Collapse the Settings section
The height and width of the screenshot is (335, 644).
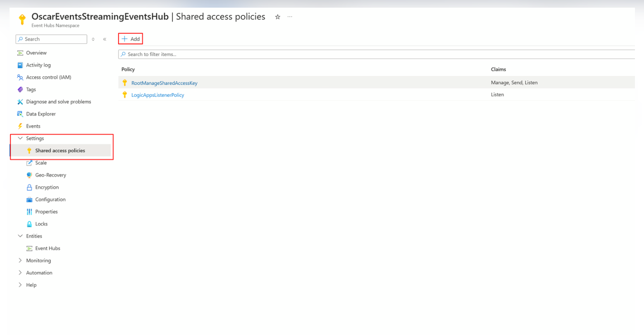[20, 138]
